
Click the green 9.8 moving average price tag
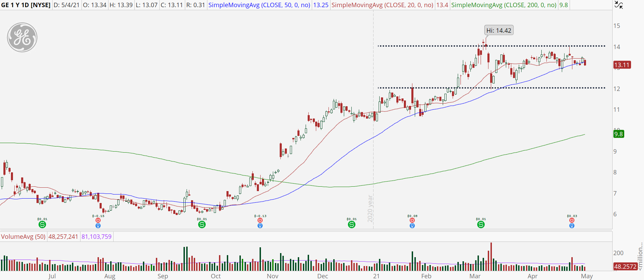point(618,134)
